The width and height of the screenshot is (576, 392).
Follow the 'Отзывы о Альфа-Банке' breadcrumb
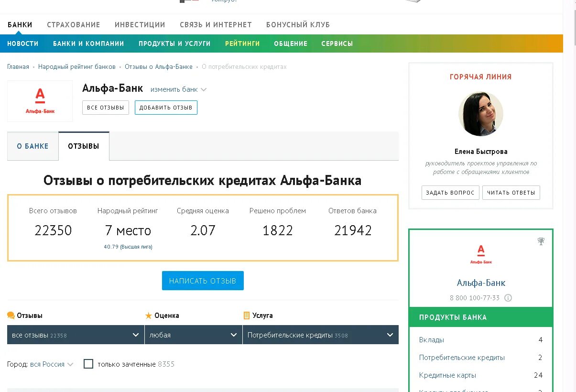click(x=159, y=67)
